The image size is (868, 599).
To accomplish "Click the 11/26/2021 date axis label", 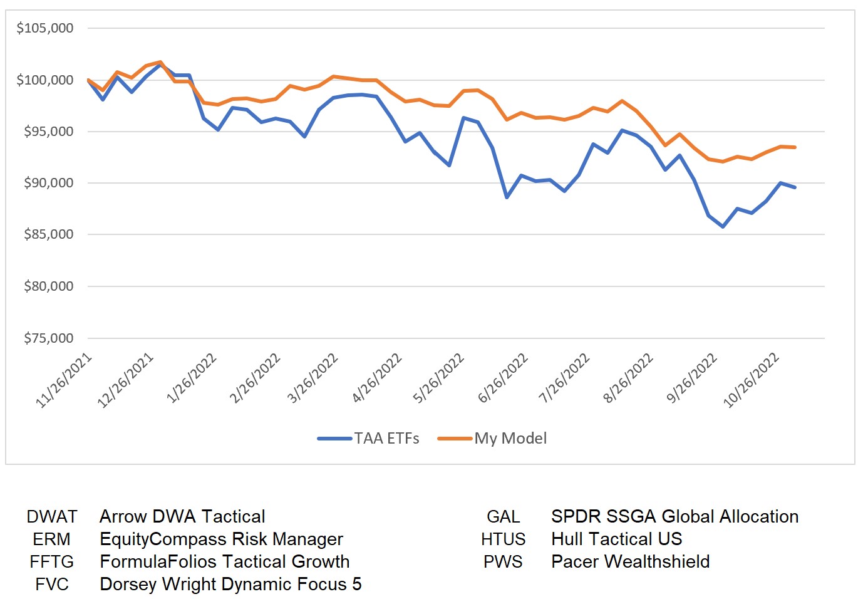I will [64, 380].
